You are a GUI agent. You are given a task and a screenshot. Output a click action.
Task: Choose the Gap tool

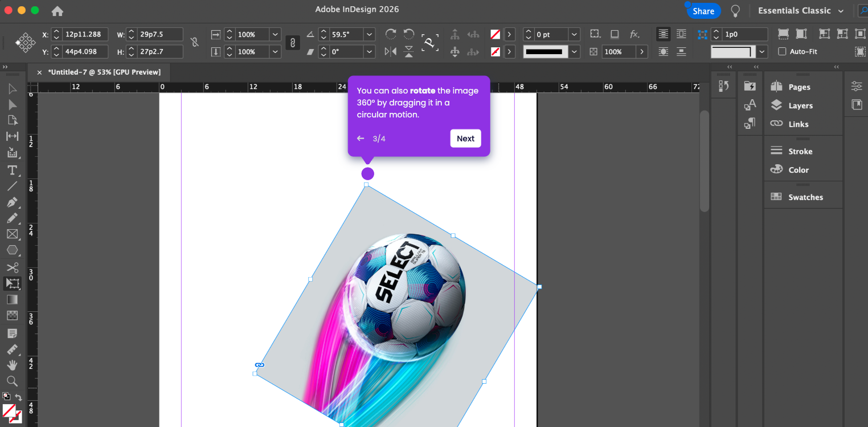(12, 136)
